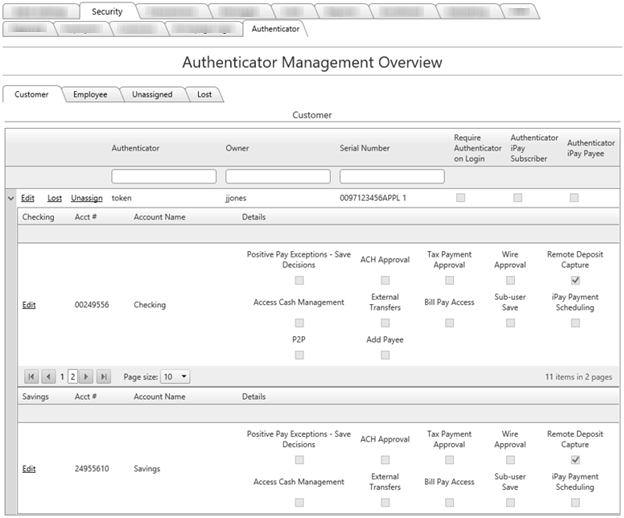This screenshot has width=624, height=518.
Task: Edit checking account 00249556
Action: 29,305
